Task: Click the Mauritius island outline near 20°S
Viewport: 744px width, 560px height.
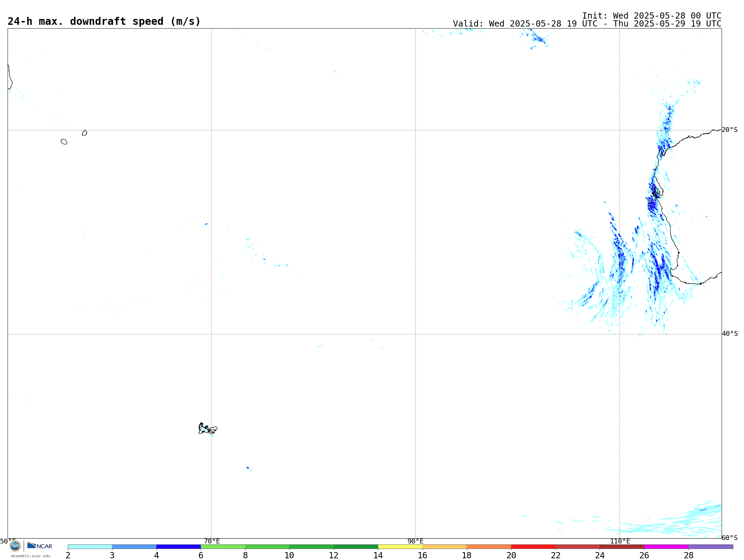Action: 84,133
